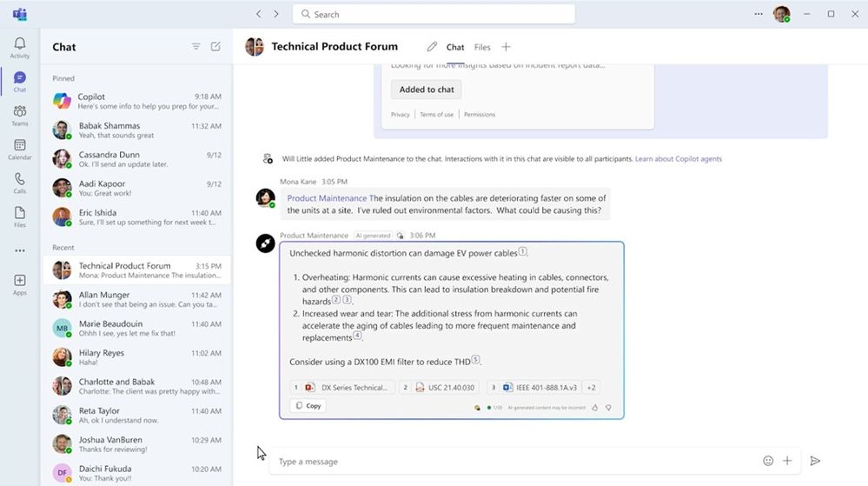Add a tab with the plus icon

coord(506,47)
